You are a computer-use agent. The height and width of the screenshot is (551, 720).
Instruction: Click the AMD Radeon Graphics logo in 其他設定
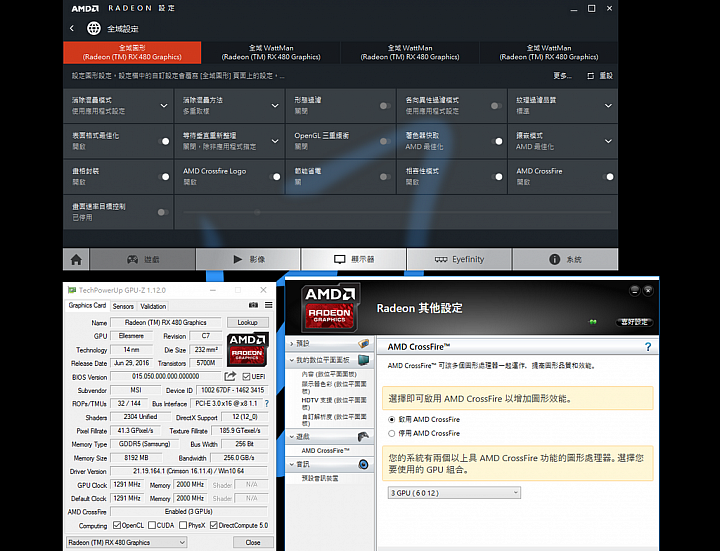tap(330, 308)
